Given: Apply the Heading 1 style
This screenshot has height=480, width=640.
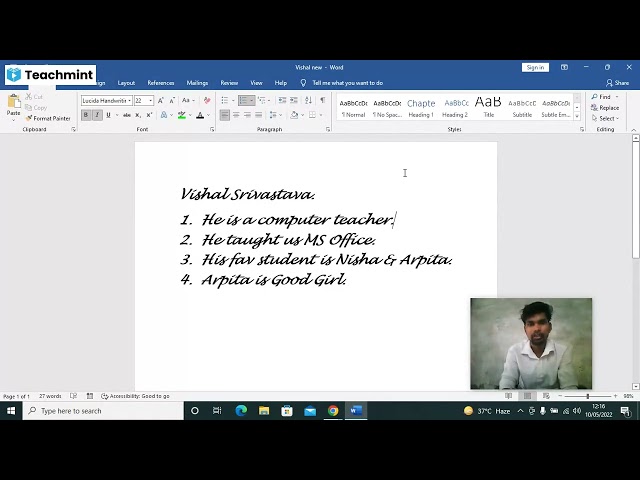Looking at the screenshot, I should click(x=421, y=108).
